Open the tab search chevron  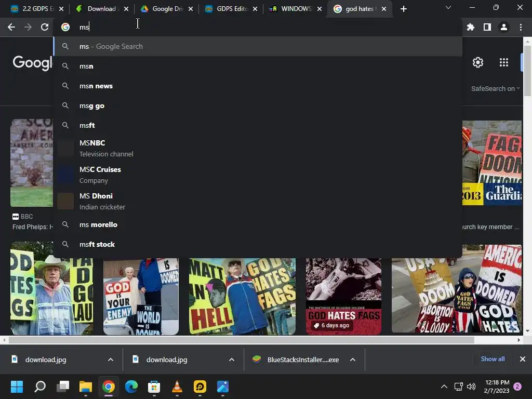pyautogui.click(x=448, y=7)
